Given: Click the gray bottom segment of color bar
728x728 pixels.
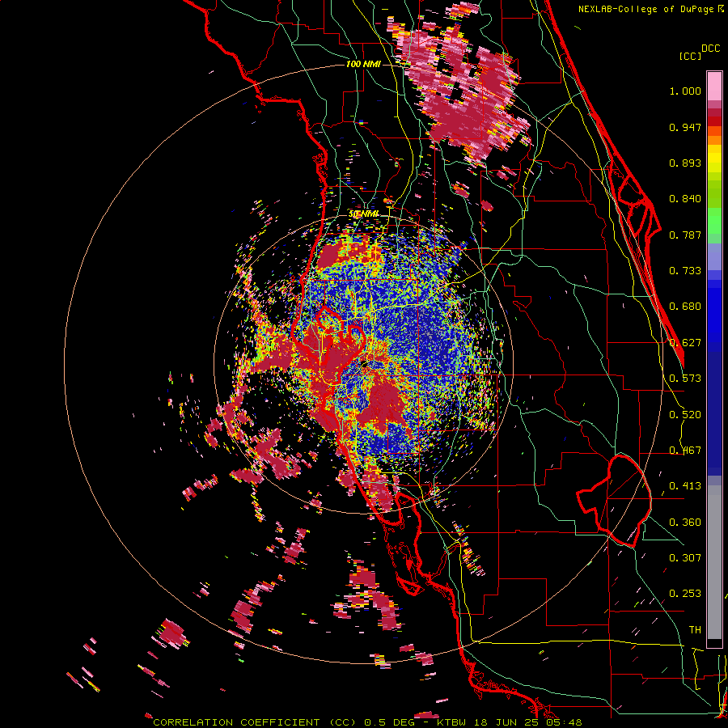Looking at the screenshot, I should [714, 562].
